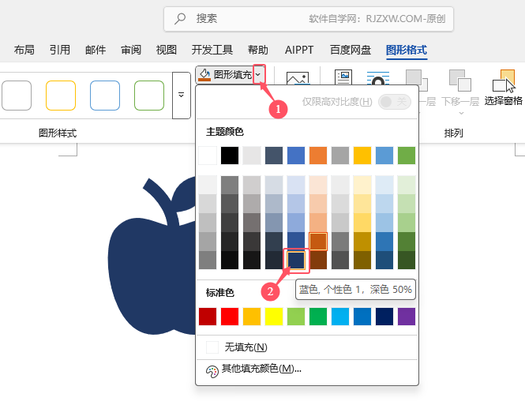Choose standard green color

318,317
